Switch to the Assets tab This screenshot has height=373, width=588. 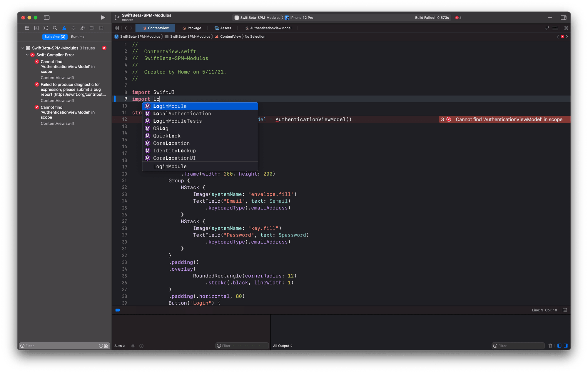click(x=223, y=28)
